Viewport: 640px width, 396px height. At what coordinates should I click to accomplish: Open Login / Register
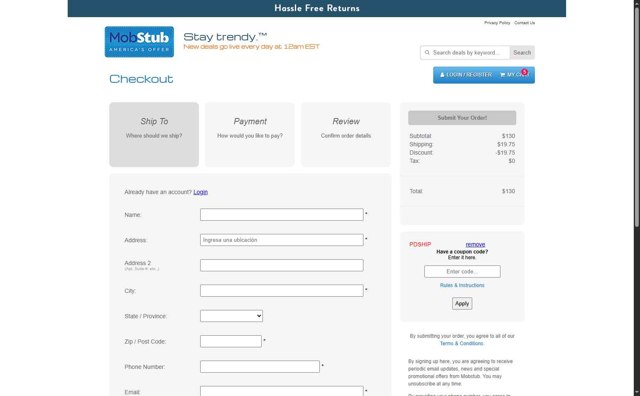click(465, 75)
